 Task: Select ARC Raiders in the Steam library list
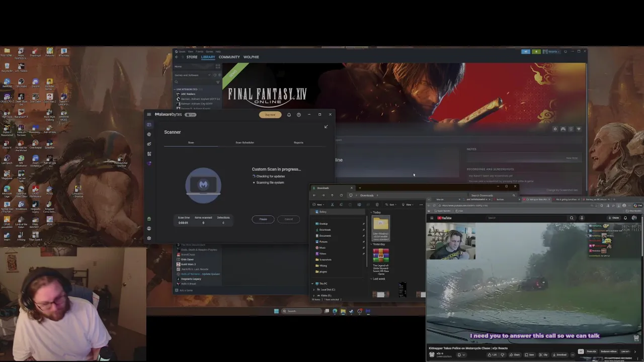[188, 94]
